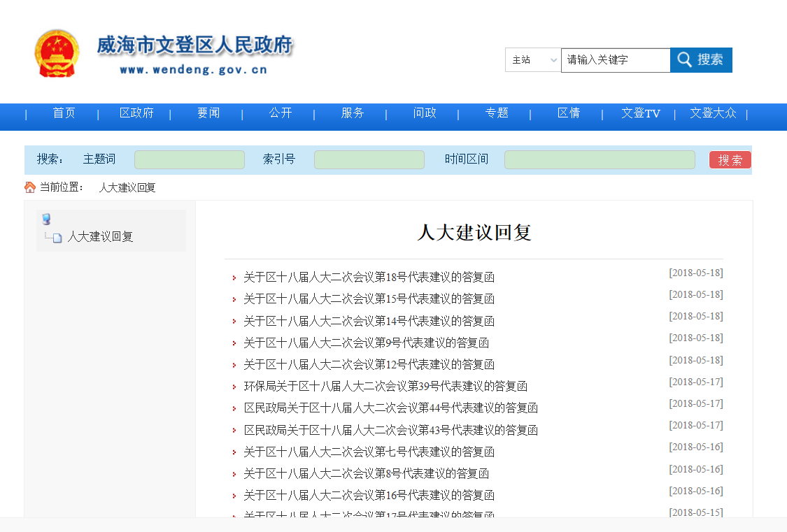Open 区民政局 reply for proposal 第44号
Screen dimensions: 787x532
click(x=390, y=408)
